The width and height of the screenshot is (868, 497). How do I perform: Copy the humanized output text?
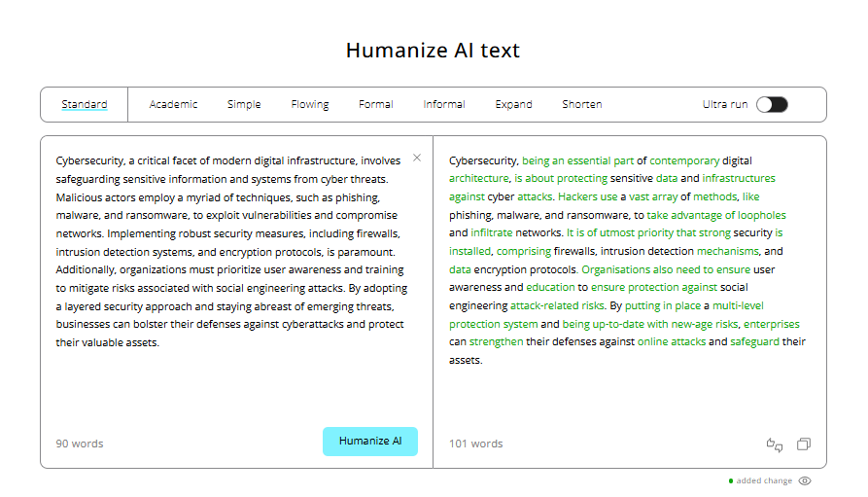tap(804, 444)
